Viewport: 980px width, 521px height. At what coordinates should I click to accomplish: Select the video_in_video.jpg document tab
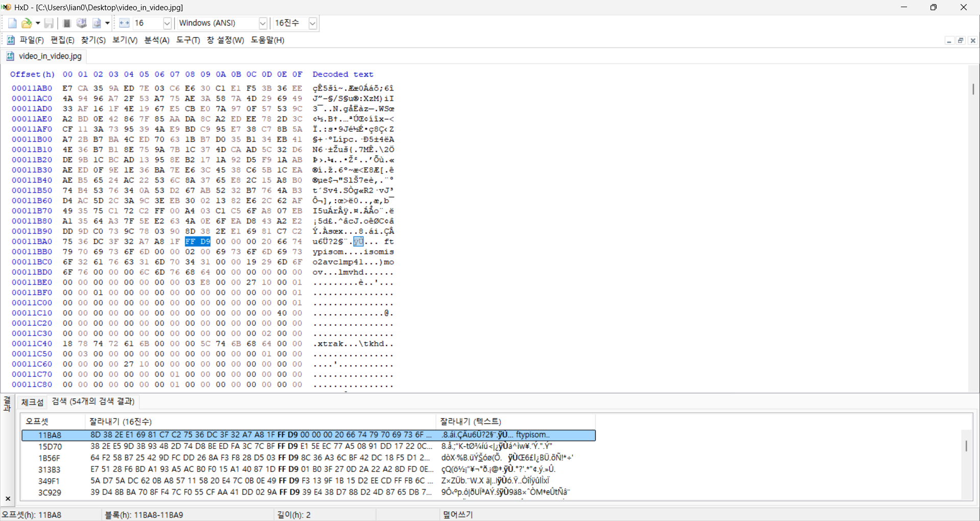coord(44,56)
